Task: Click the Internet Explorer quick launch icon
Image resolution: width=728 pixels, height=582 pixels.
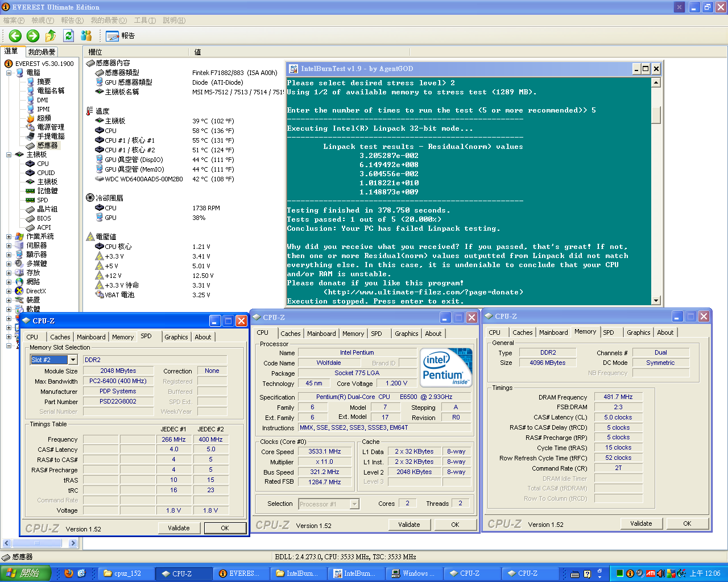Action: click(81, 573)
